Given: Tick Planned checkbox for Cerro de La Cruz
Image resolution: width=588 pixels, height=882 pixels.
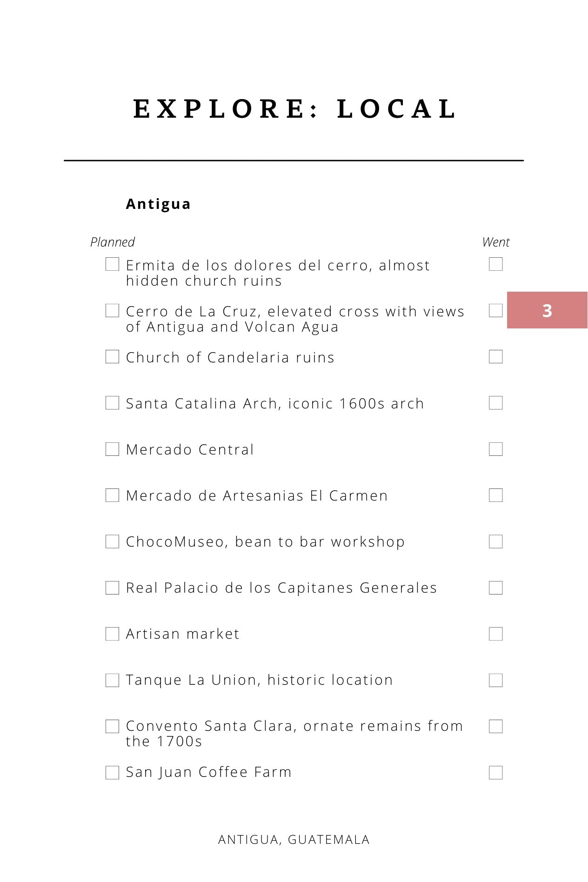Looking at the screenshot, I should (x=112, y=310).
